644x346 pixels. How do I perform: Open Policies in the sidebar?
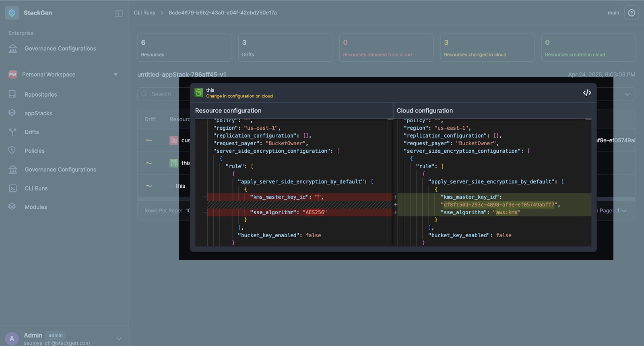click(35, 151)
